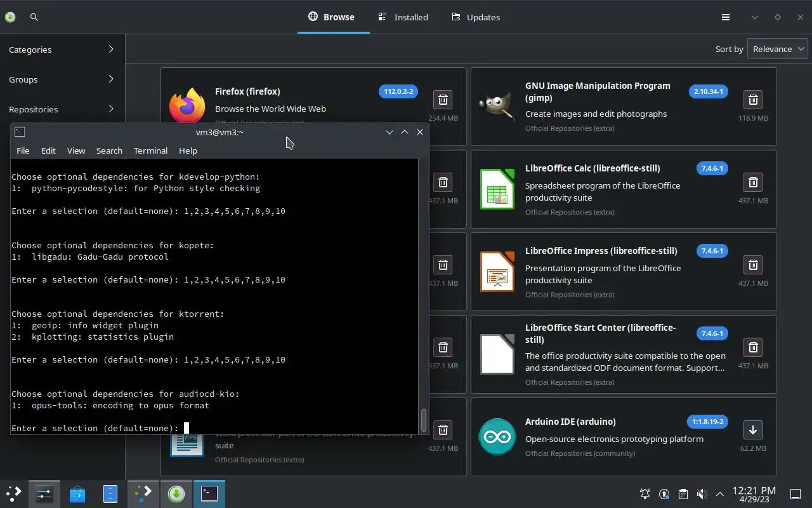Click the terminal window's titlebar icon

20,132
